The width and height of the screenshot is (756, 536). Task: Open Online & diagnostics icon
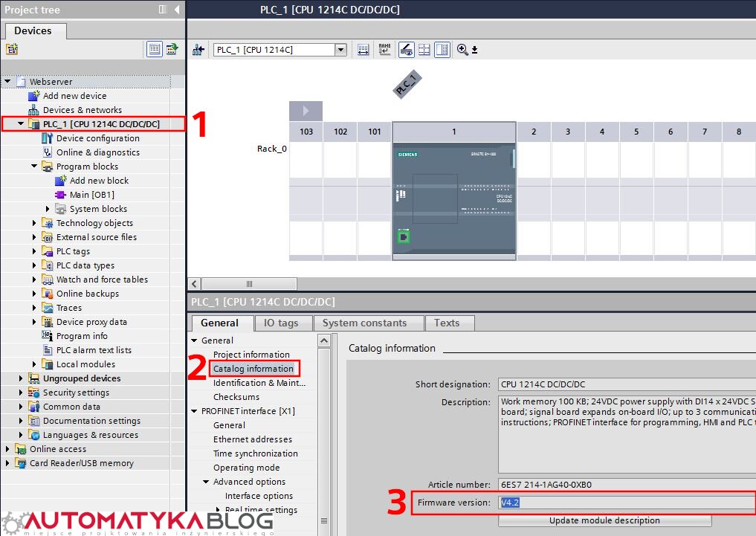48,152
